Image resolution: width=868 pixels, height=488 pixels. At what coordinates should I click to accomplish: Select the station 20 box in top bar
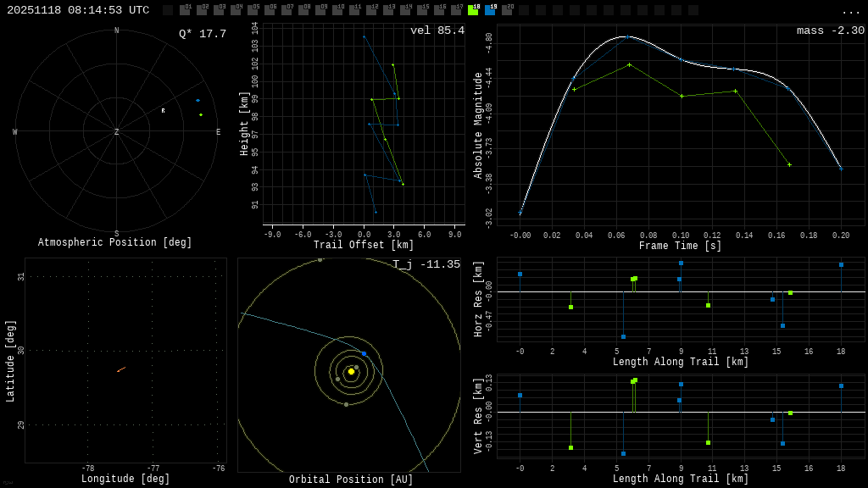tap(507, 10)
